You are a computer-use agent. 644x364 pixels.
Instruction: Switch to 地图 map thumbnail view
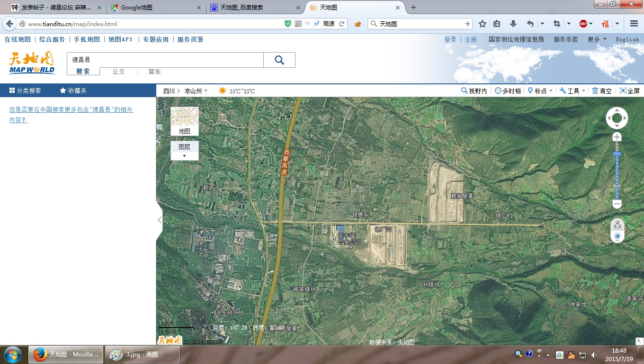(x=185, y=121)
